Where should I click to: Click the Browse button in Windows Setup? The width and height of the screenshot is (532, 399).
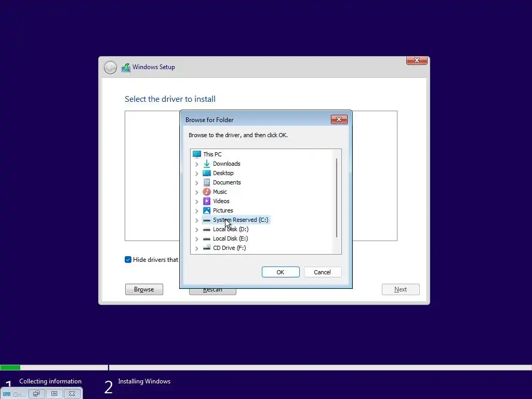(x=144, y=289)
